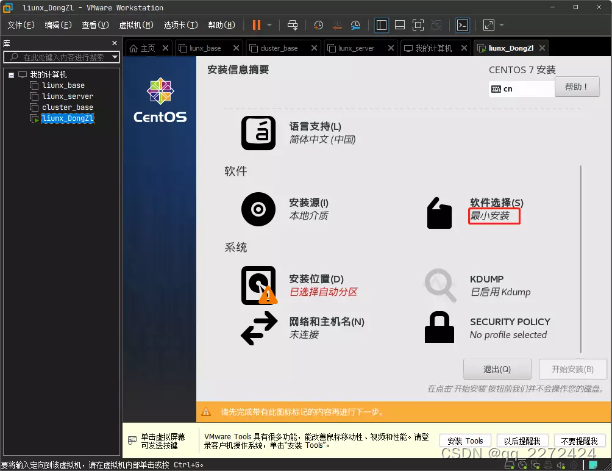Click the 最小安装 software selection text
This screenshot has height=471, width=612.
[x=490, y=216]
